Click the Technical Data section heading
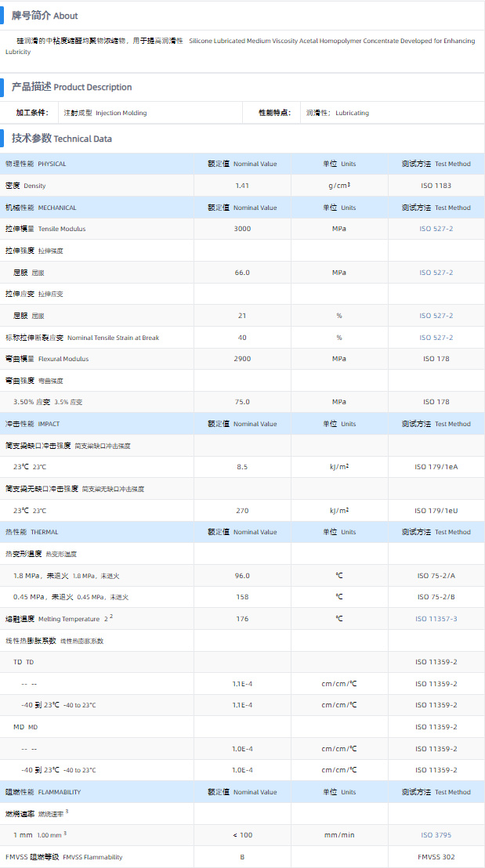This screenshot has width=485, height=868. [x=61, y=139]
